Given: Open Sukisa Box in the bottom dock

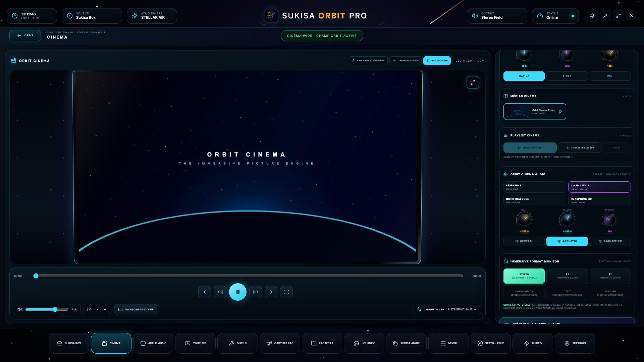Looking at the screenshot, I should coord(69,343).
